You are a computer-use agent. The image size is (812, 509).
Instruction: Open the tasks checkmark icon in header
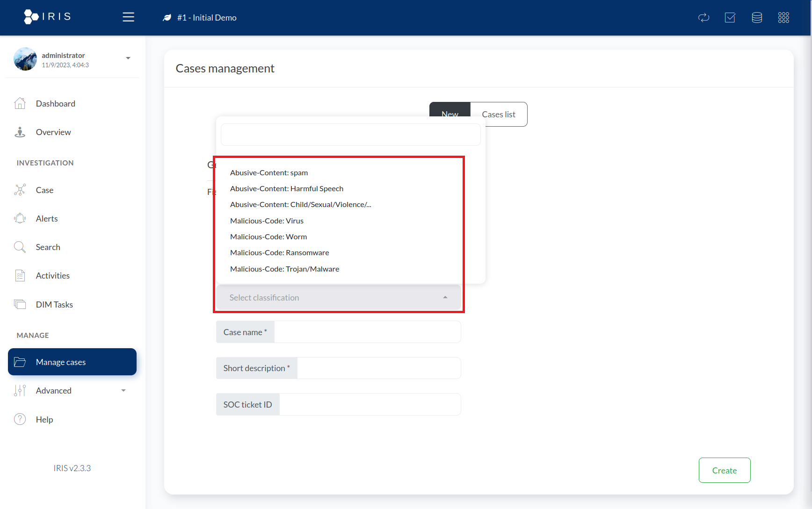(x=730, y=18)
